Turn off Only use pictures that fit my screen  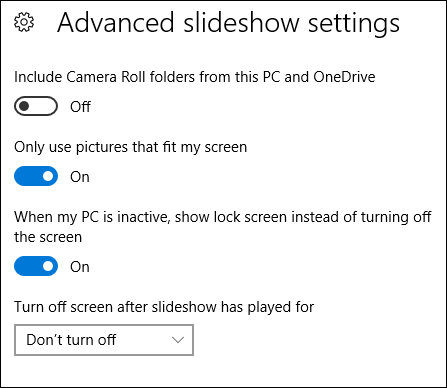[36, 176]
